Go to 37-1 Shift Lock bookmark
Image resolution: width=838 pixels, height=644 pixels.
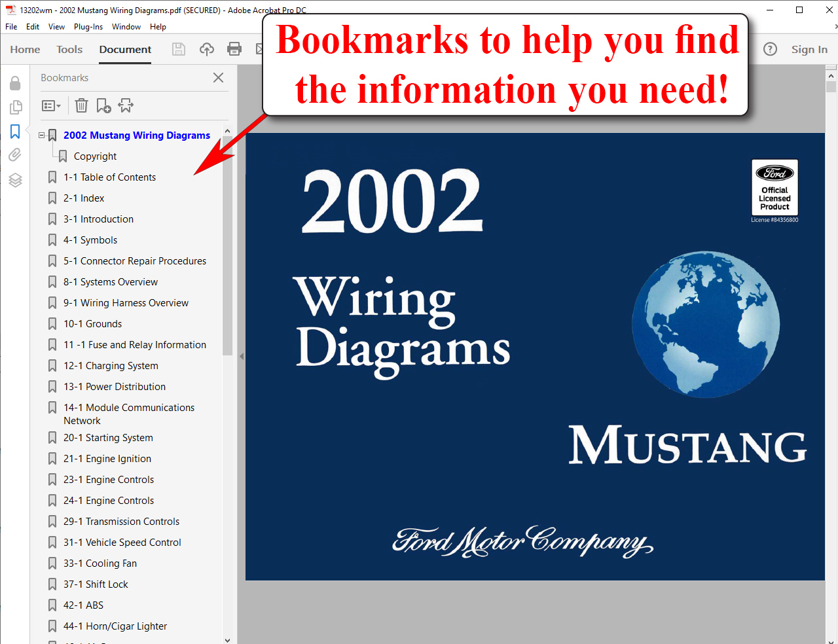[96, 584]
